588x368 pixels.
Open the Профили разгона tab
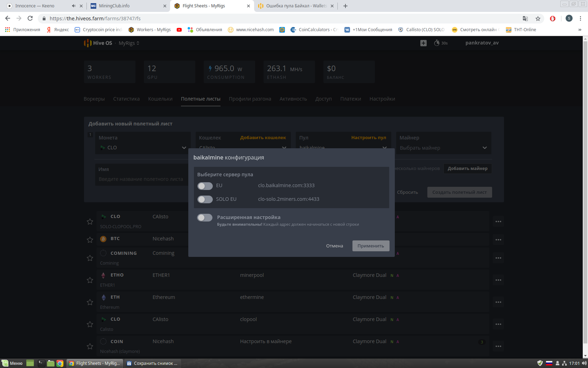[250, 99]
